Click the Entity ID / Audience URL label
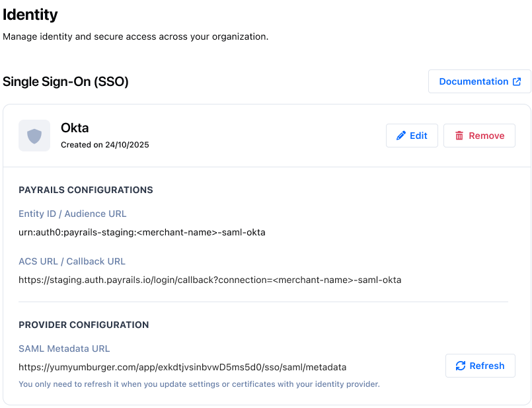The width and height of the screenshot is (532, 408). [72, 214]
